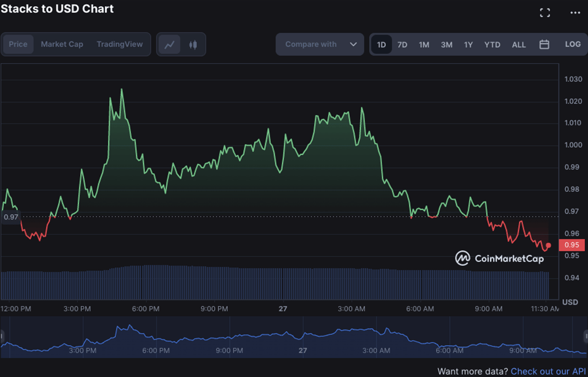Grab the right handle of the range navigator
Screen dimensions: 588x377
(x=586, y=335)
